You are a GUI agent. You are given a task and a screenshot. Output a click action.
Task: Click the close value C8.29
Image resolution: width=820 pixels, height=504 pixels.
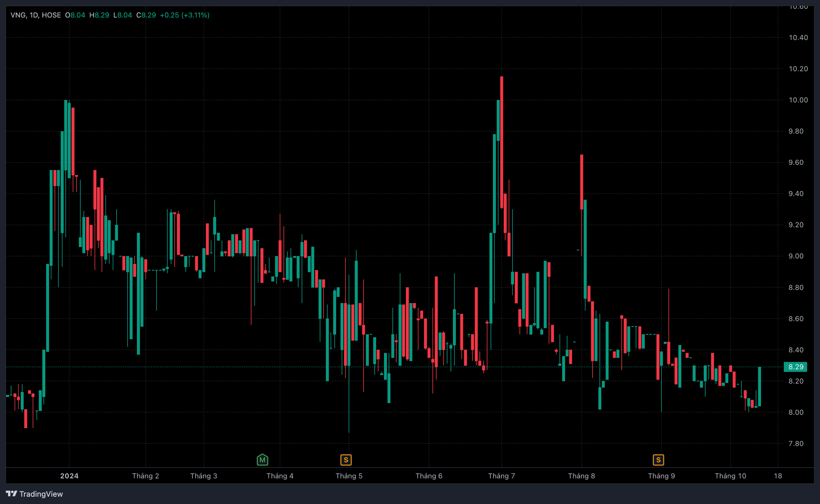point(146,15)
